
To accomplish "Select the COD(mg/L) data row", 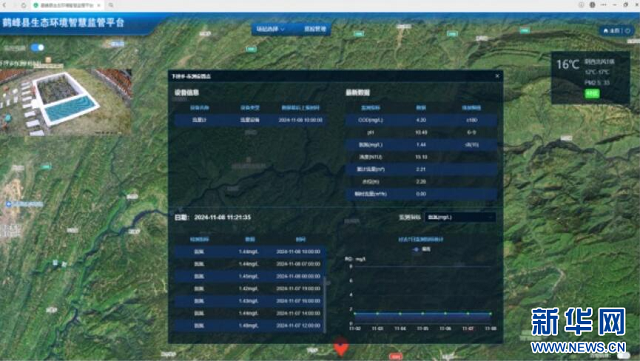I will (x=421, y=120).
